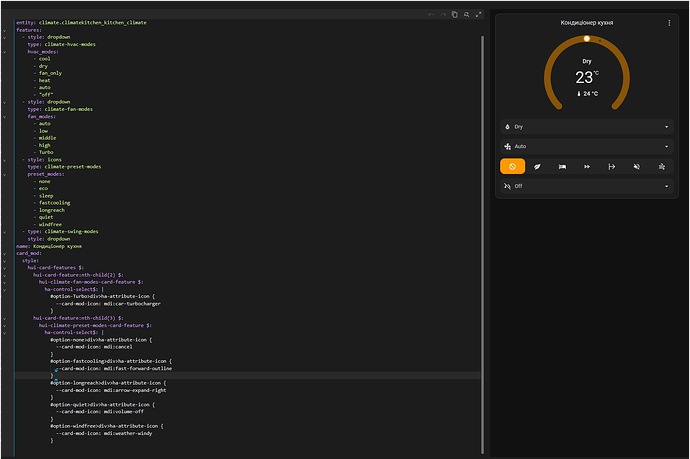The height and width of the screenshot is (459, 690).
Task: Click the '- windfree' preset entry
Action: point(48,224)
